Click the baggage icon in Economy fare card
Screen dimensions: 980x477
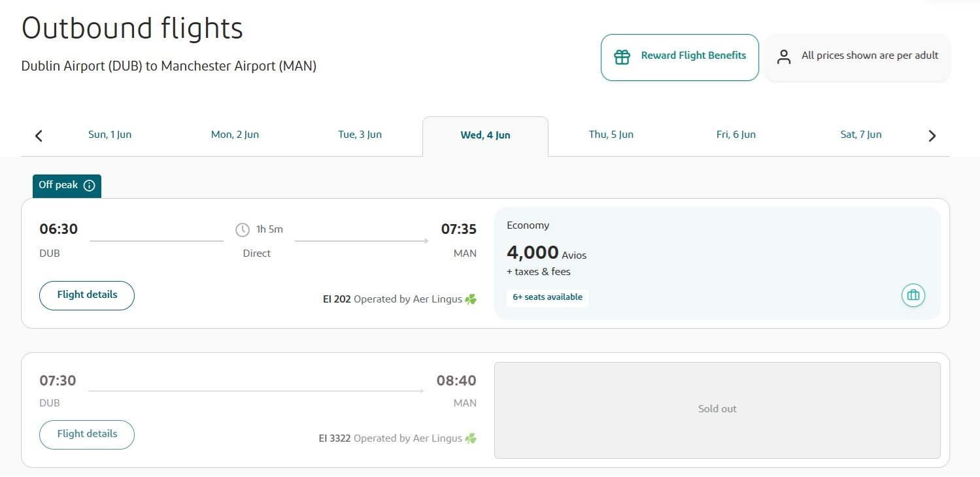click(913, 295)
